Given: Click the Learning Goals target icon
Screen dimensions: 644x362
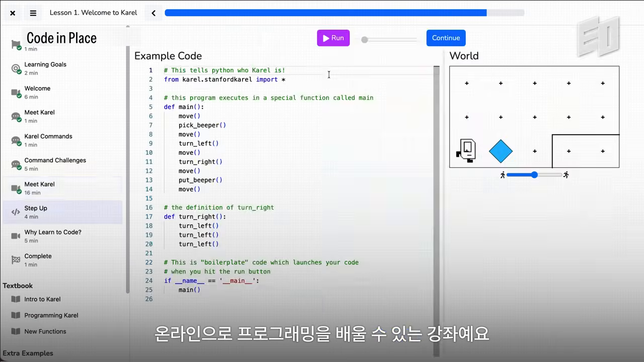Looking at the screenshot, I should pos(16,68).
